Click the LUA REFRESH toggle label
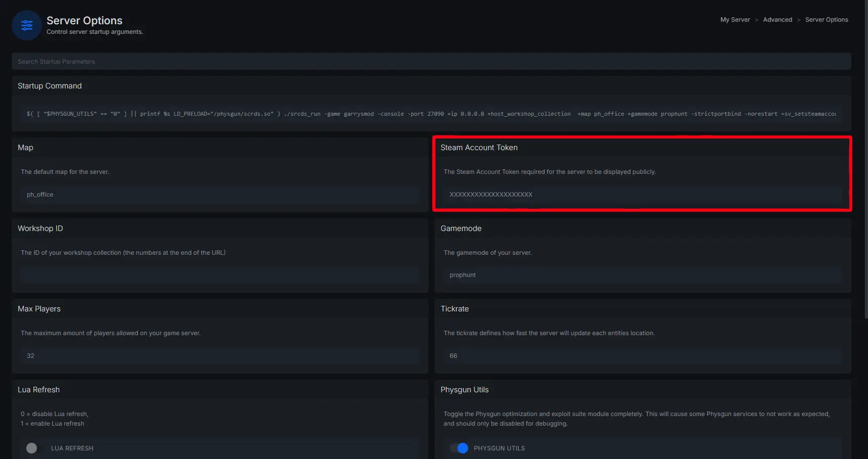Viewport: 868px width, 459px height. point(72,448)
